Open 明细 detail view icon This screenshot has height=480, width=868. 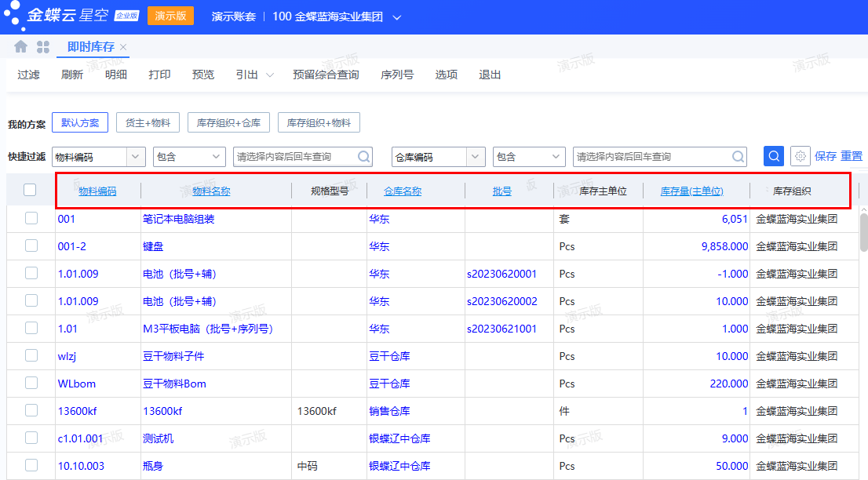tap(116, 75)
